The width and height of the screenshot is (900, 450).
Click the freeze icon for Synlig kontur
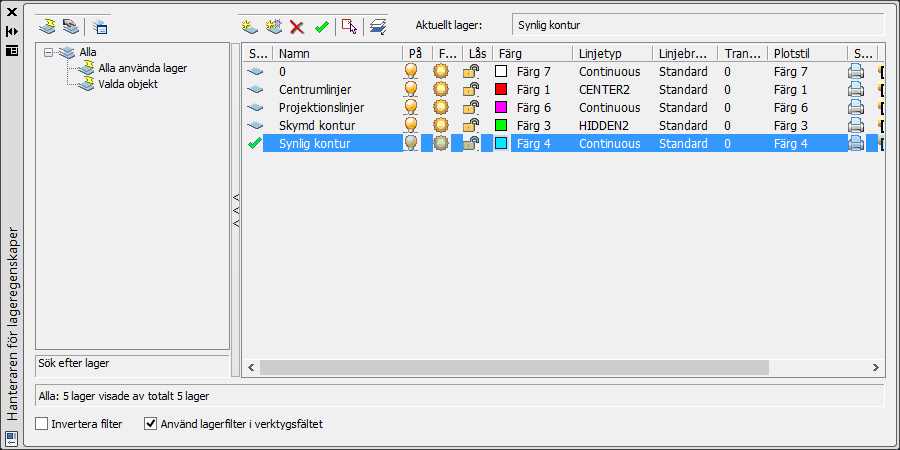(x=440, y=143)
